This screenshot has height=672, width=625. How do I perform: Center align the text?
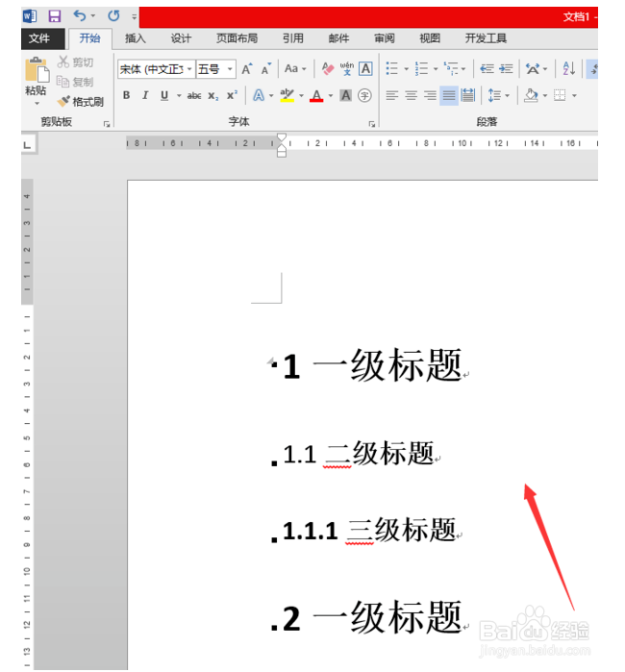[x=412, y=95]
